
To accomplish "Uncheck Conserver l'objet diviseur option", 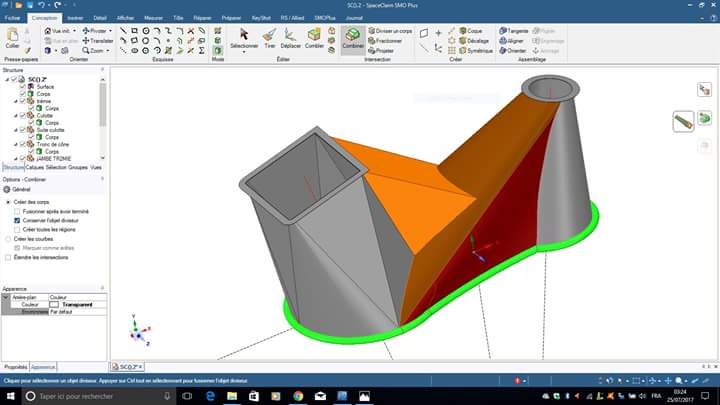I will pyautogui.click(x=16, y=221).
